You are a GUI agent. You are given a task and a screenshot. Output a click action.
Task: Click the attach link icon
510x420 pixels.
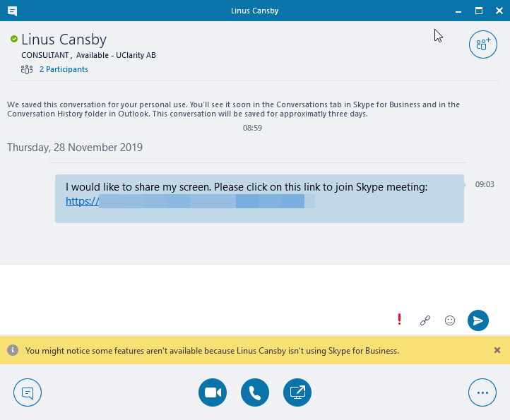tap(425, 320)
